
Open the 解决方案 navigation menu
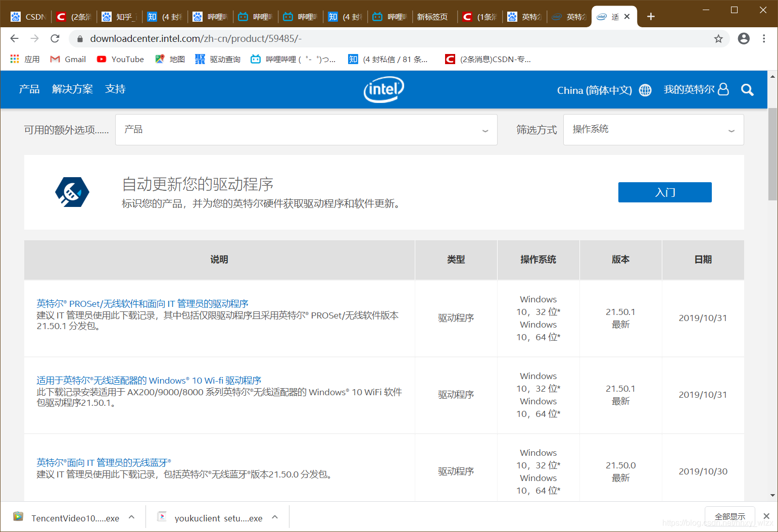point(72,89)
